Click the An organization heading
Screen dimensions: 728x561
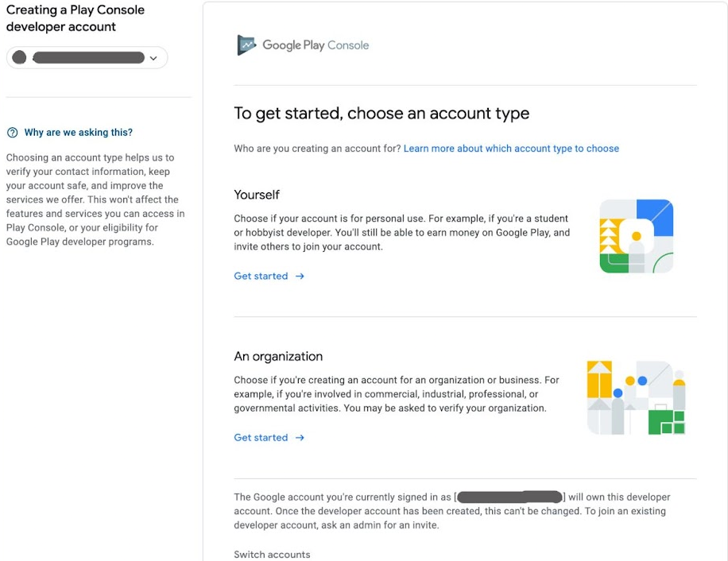pos(278,356)
